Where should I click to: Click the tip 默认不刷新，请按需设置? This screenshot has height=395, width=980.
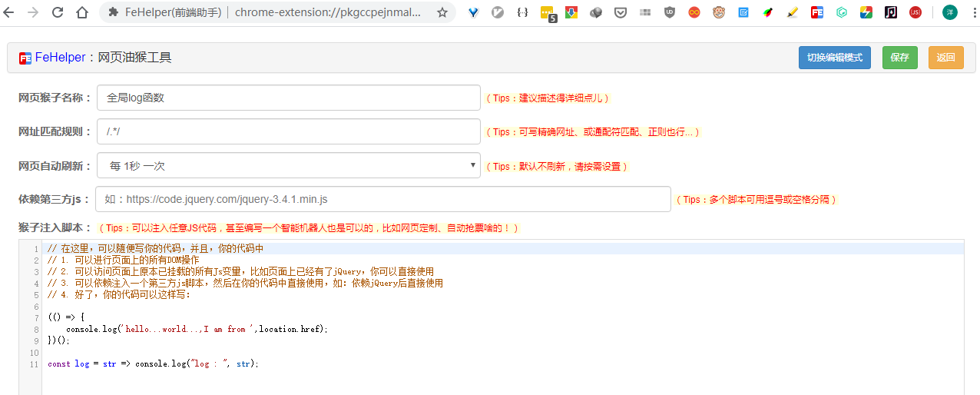(x=557, y=166)
